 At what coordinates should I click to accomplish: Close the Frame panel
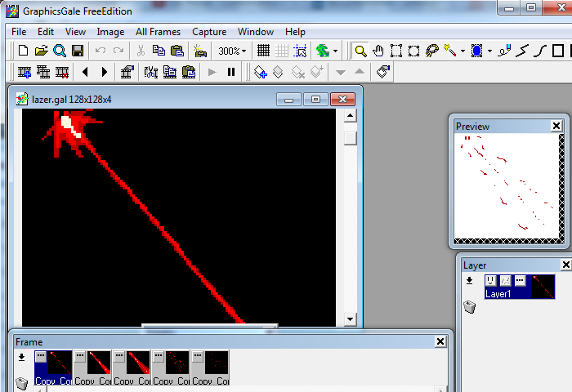click(440, 341)
